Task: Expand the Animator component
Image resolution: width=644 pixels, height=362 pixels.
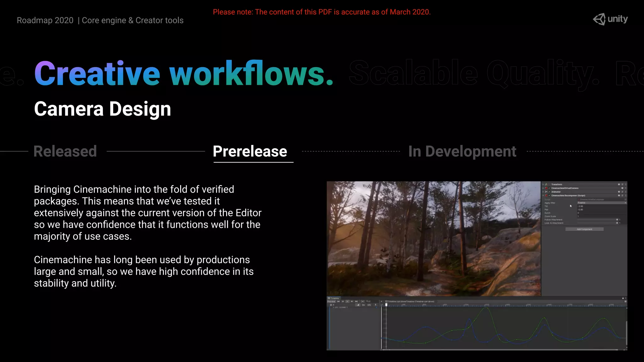Action: click(x=543, y=192)
